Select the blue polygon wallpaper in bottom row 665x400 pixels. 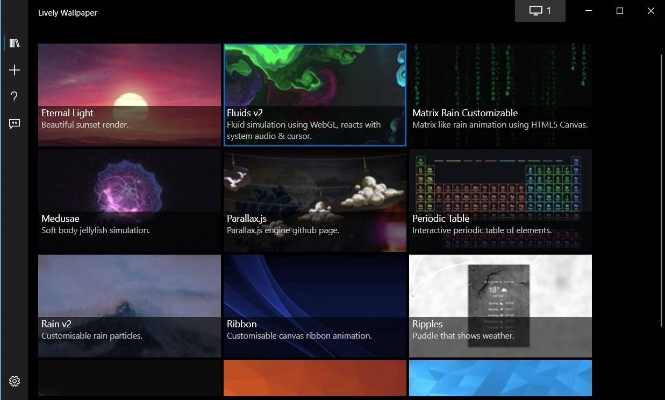point(500,380)
